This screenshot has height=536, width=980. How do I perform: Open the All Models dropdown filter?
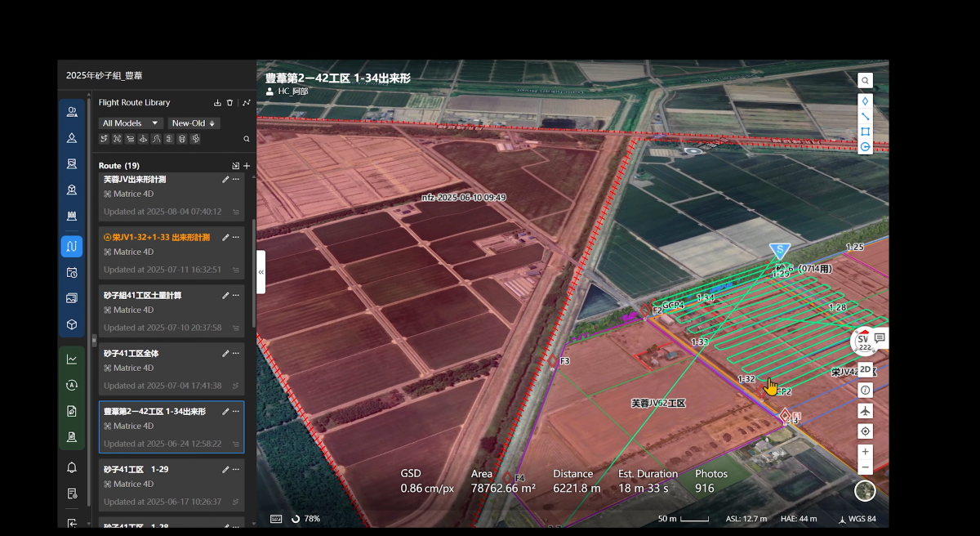coord(131,123)
